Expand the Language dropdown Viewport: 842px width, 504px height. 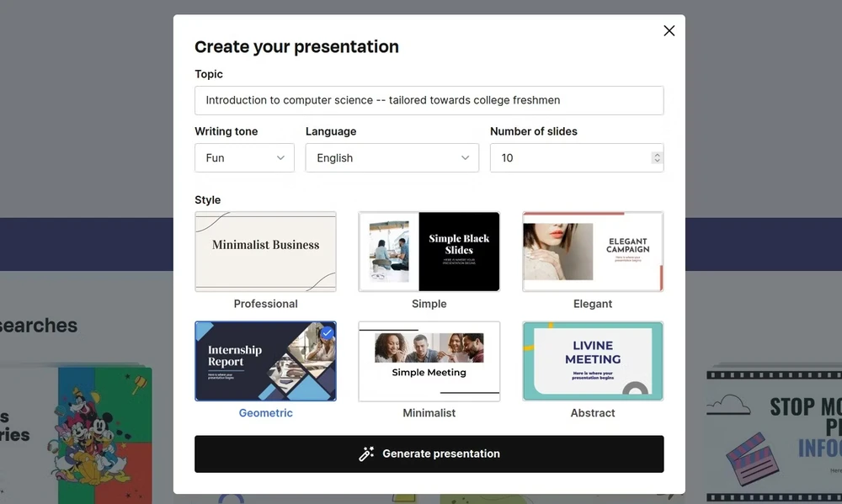pyautogui.click(x=392, y=158)
